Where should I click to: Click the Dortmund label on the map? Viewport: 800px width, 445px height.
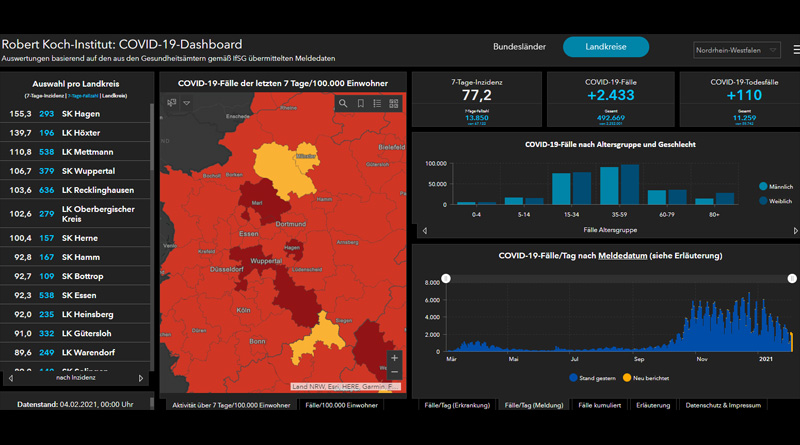(x=291, y=224)
